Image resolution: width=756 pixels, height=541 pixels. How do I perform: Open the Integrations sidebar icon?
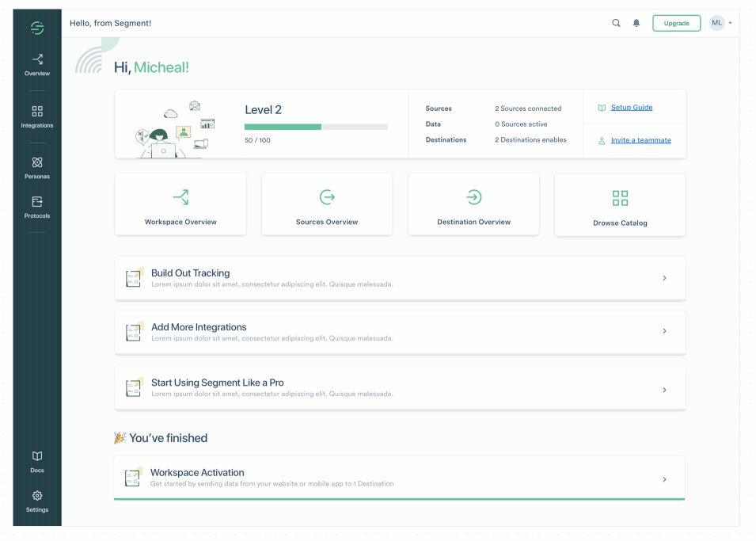click(37, 112)
